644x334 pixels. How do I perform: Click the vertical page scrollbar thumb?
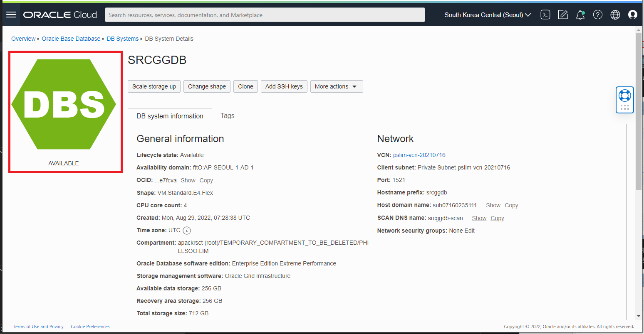(x=639, y=111)
